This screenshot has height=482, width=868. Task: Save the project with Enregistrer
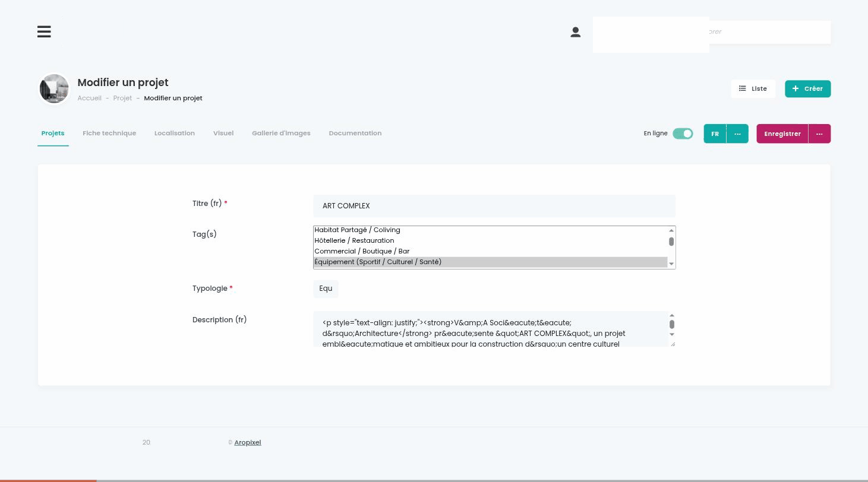tap(782, 134)
